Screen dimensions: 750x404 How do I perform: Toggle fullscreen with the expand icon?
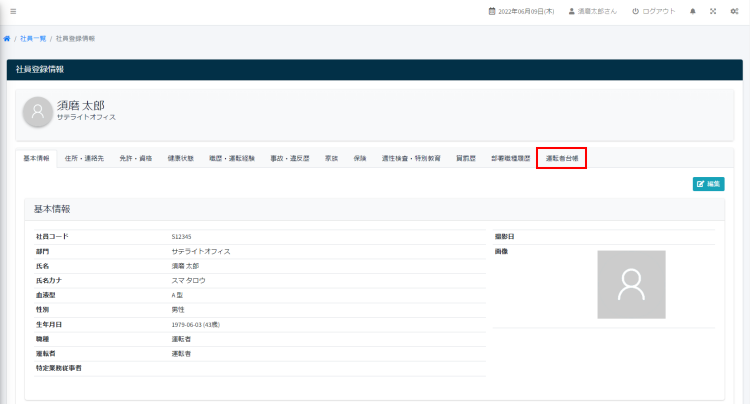(x=713, y=11)
